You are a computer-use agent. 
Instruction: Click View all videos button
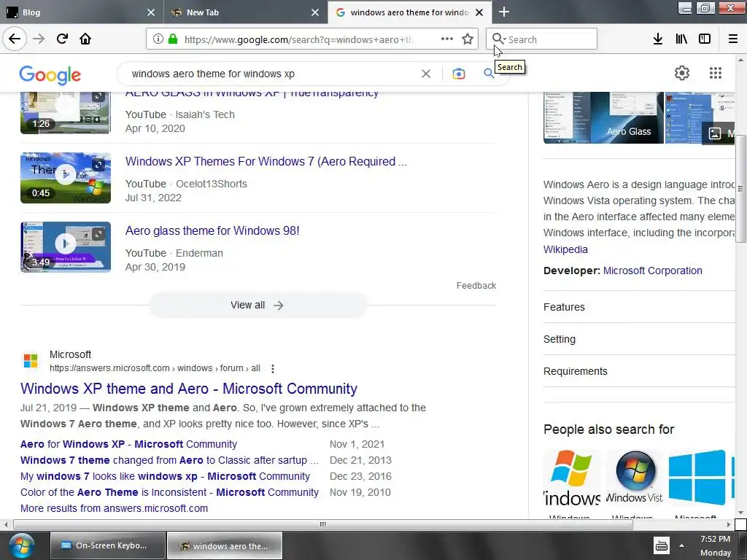click(258, 305)
